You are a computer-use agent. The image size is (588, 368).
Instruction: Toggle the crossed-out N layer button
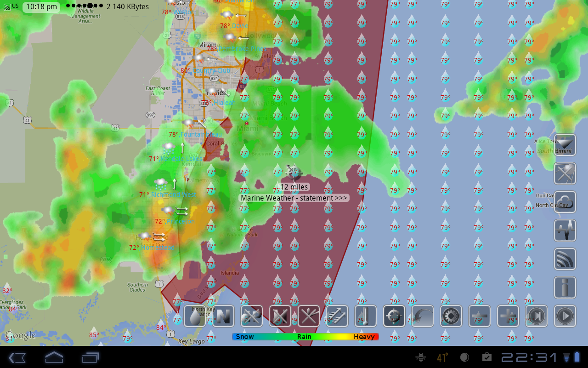click(280, 316)
